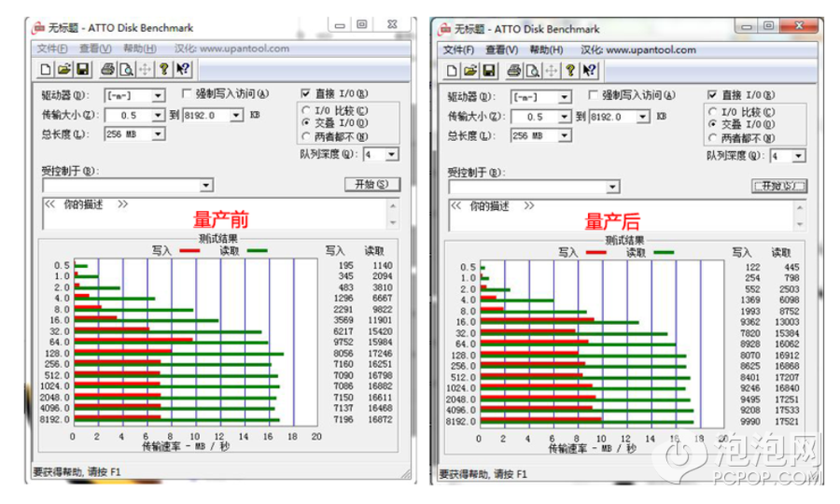Click the yellow Help question icon, left window

pos(164,69)
